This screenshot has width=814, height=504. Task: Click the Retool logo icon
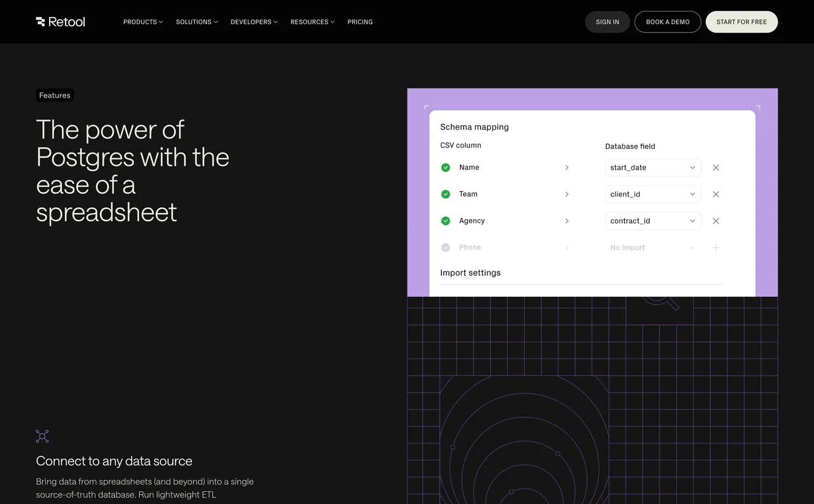[40, 22]
